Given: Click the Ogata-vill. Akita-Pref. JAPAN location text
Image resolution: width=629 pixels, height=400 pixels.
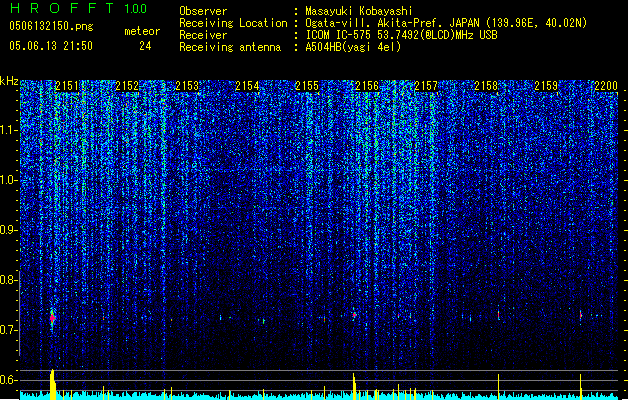Looking at the screenshot, I should (446, 23).
